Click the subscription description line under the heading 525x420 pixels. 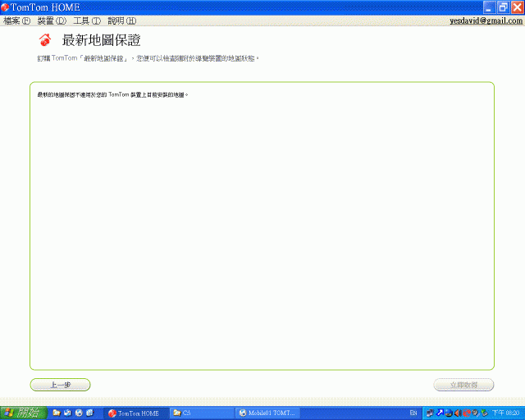(148, 58)
